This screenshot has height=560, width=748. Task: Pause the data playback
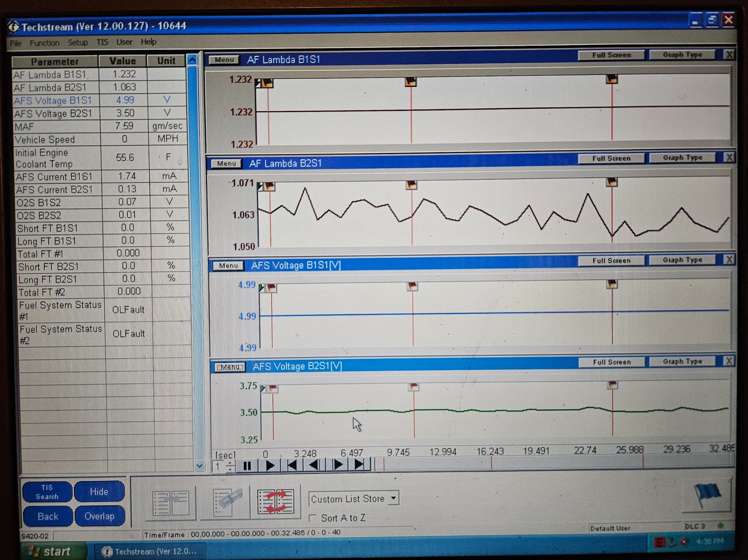click(247, 465)
